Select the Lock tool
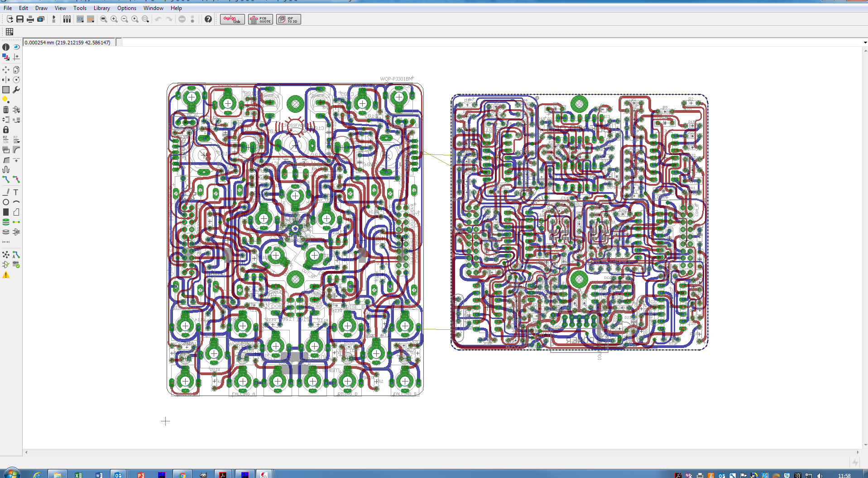 click(6, 130)
